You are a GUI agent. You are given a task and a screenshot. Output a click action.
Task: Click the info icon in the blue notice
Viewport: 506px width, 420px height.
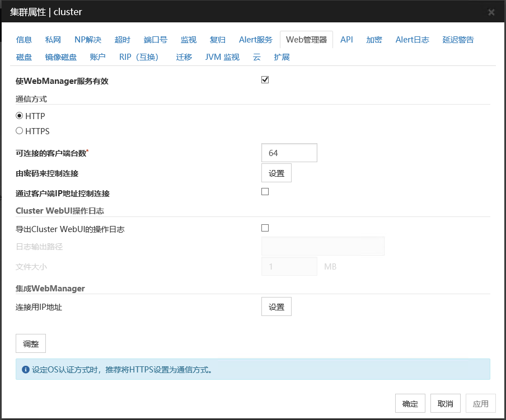(25, 370)
